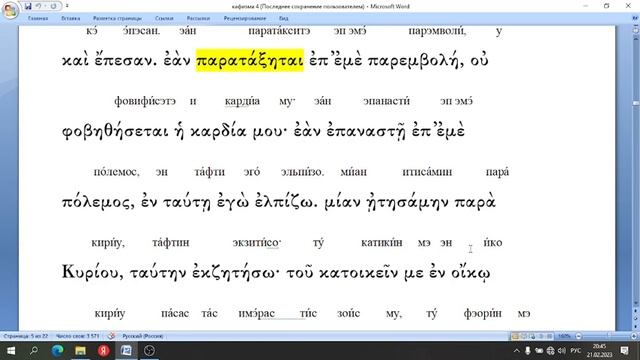Save the document with the floppy icon
The width and height of the screenshot is (640, 360).
[28, 6]
